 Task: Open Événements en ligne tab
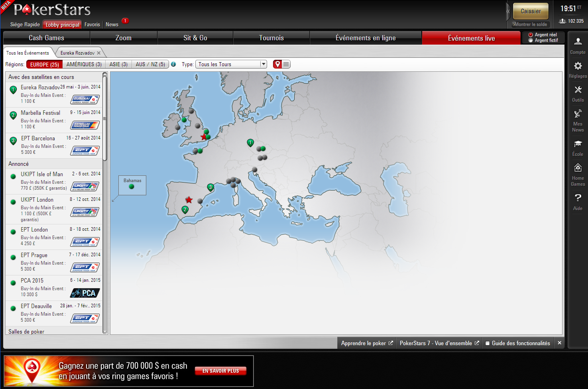tap(366, 38)
